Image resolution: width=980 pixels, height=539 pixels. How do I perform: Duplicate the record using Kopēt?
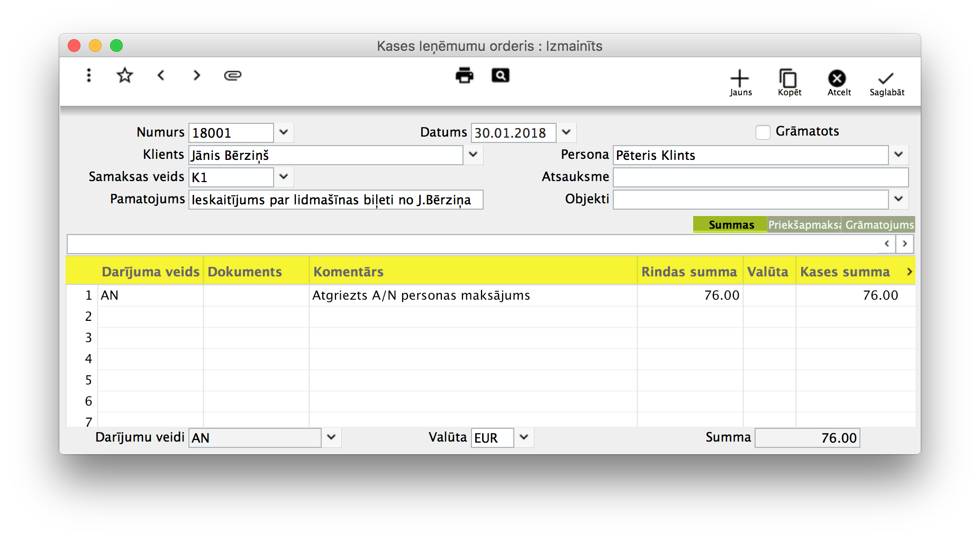788,83
